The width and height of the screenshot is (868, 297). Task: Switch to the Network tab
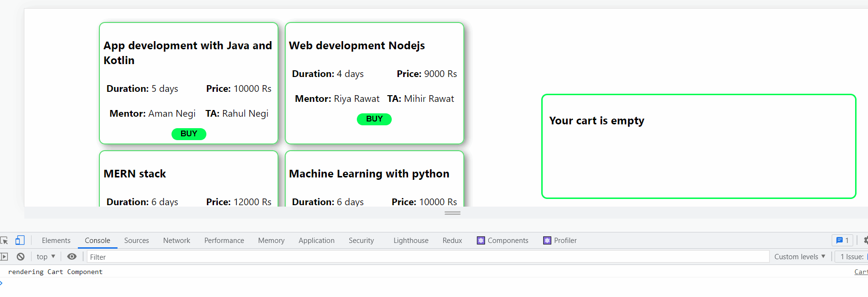[x=177, y=241]
